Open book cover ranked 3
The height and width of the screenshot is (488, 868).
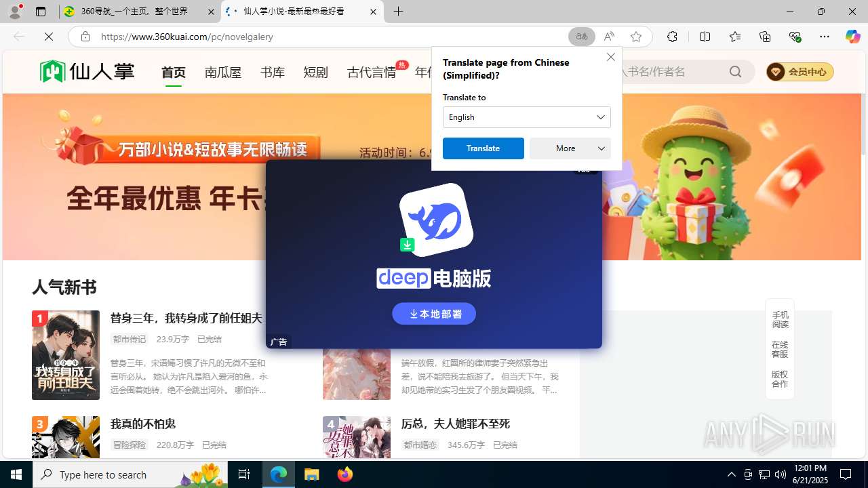click(66, 437)
